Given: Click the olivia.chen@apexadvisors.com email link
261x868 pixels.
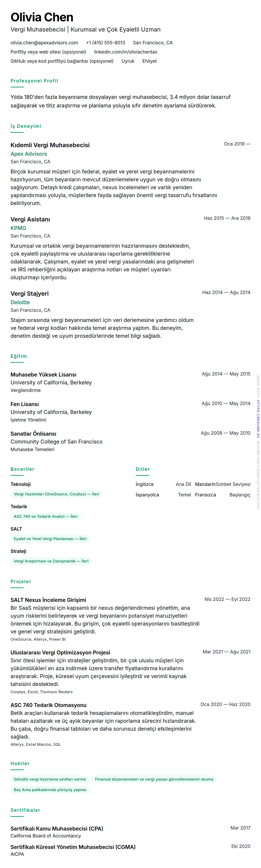Looking at the screenshot, I should (44, 43).
